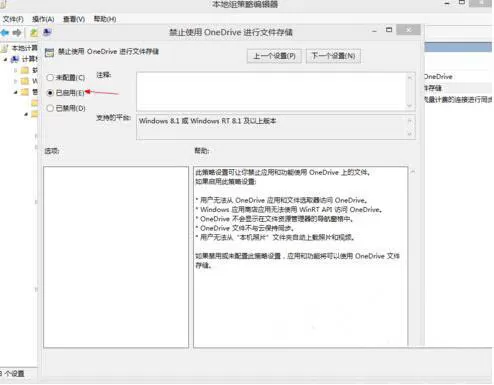Click the empty 选项 options pane
The height and width of the screenshot is (385, 494).
(x=116, y=257)
